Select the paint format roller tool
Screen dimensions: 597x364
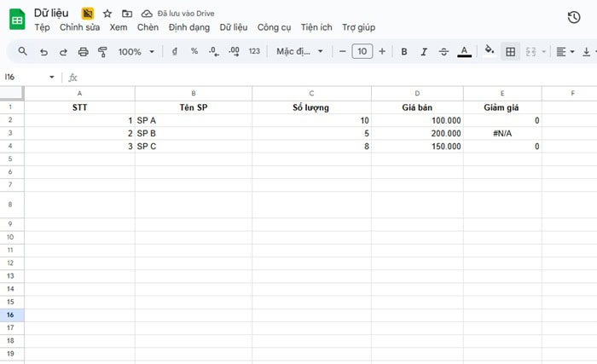102,52
